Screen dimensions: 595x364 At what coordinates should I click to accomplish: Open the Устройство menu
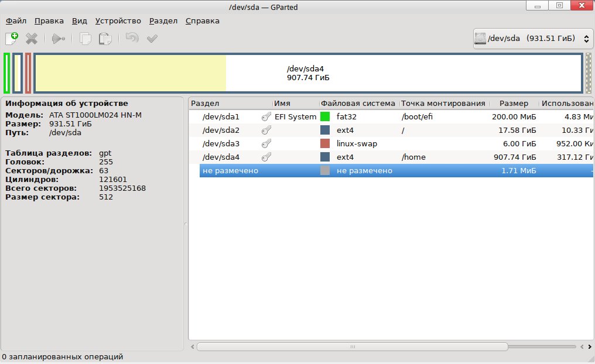click(x=118, y=21)
